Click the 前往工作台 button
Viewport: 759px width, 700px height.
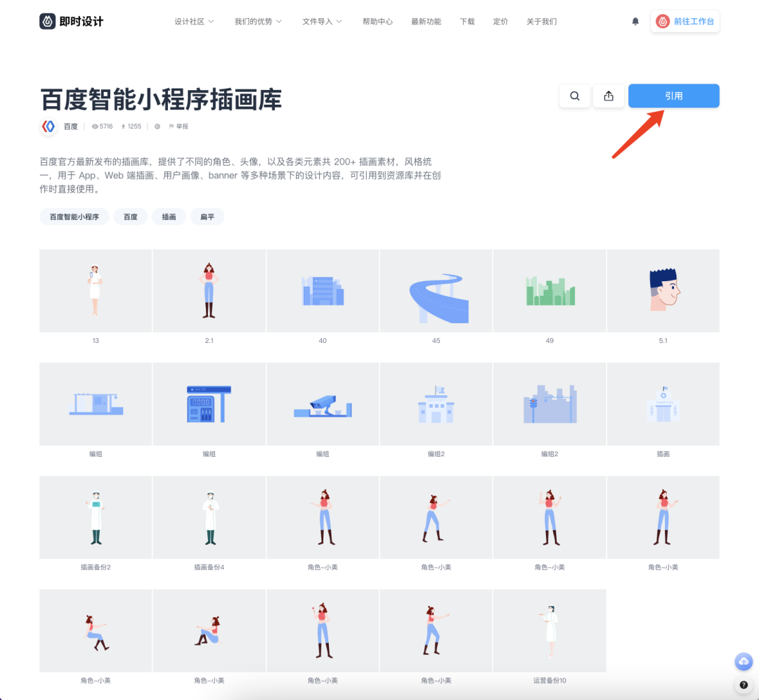tap(685, 21)
